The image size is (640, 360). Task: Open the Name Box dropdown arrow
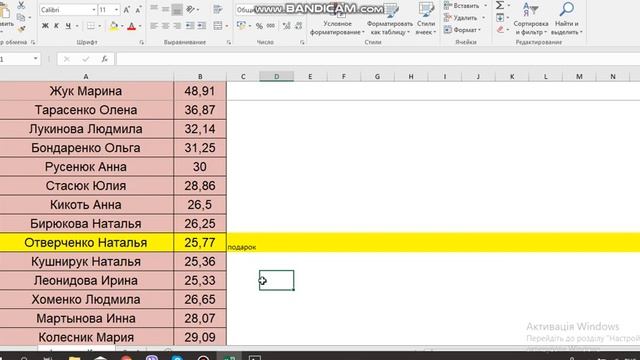(x=36, y=59)
